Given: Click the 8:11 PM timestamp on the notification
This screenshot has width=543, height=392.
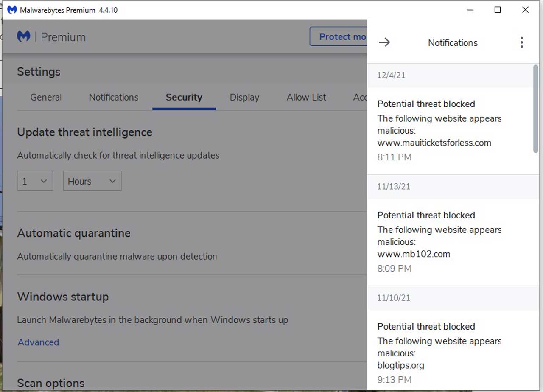Looking at the screenshot, I should point(394,157).
